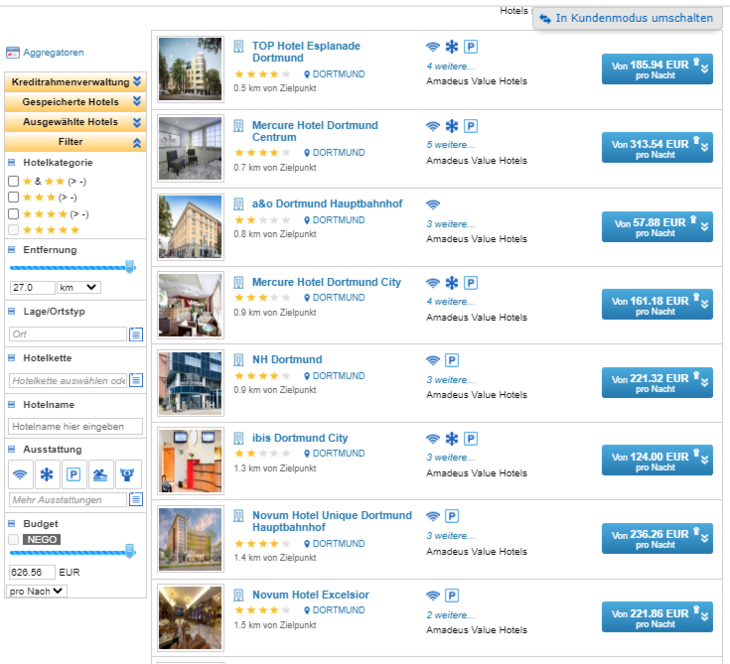730x664 pixels.
Task: Click the 221.86 EUR price button
Action: (657, 617)
